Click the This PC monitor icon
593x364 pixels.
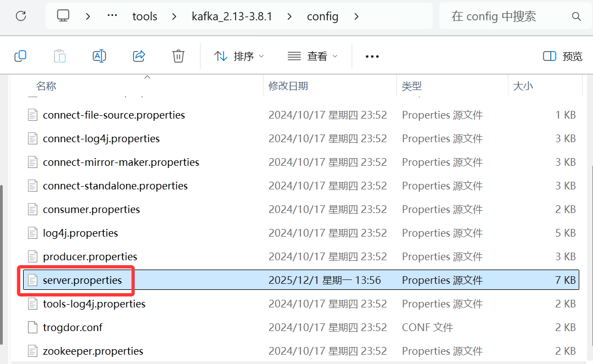coord(63,16)
